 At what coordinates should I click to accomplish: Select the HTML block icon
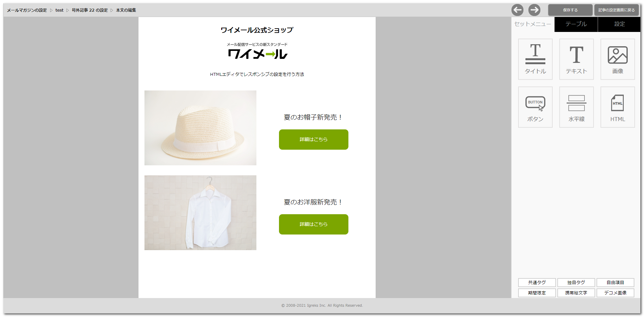coord(617,107)
